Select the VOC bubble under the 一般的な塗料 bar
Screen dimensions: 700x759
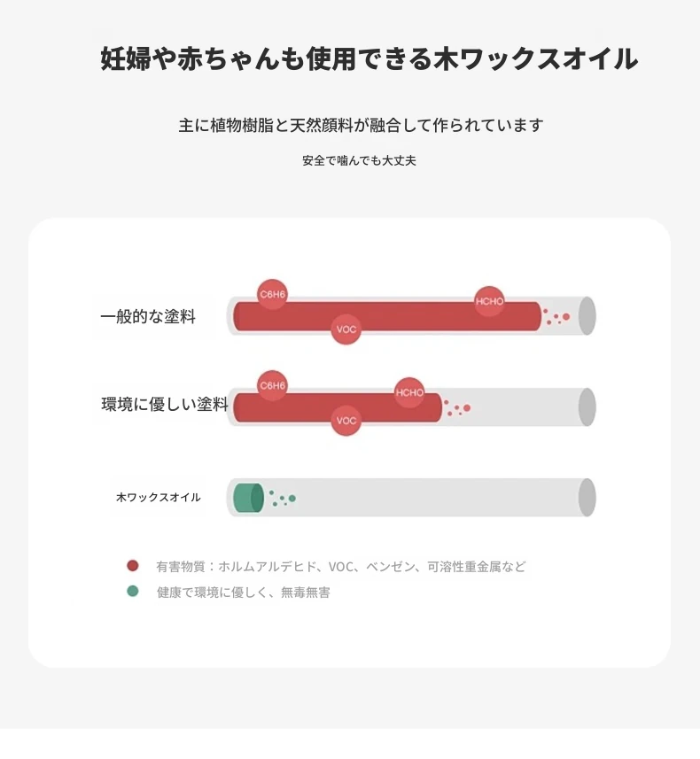[x=346, y=330]
